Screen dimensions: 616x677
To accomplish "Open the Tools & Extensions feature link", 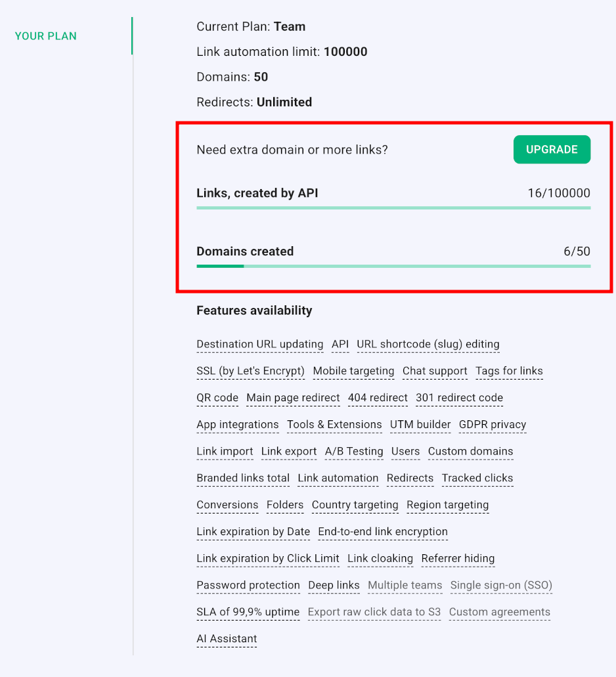I will coord(334,425).
